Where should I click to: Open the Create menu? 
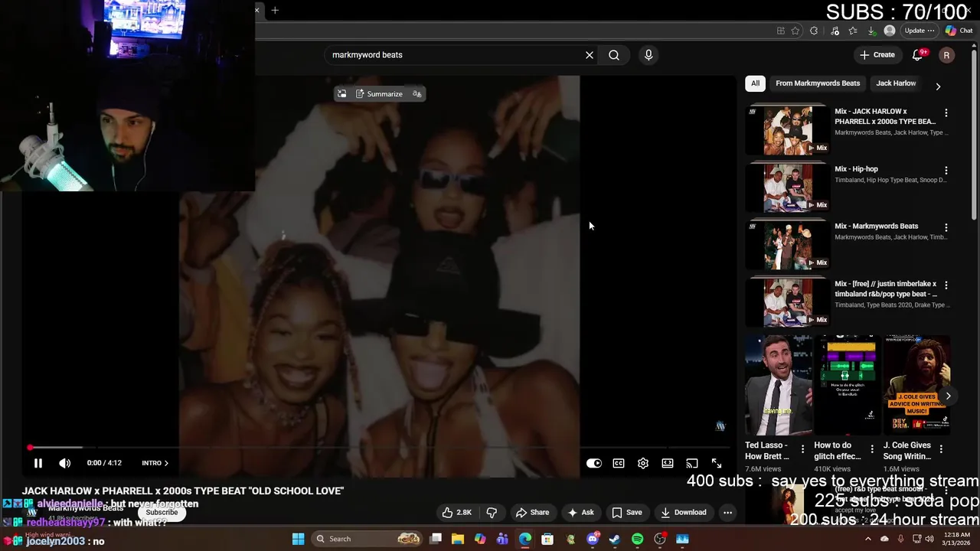click(877, 55)
